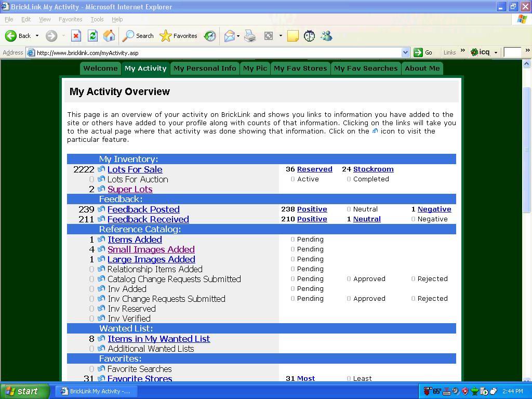Viewport: 532px width, 399px height.
Task: Open the Help menu
Action: pos(117,19)
